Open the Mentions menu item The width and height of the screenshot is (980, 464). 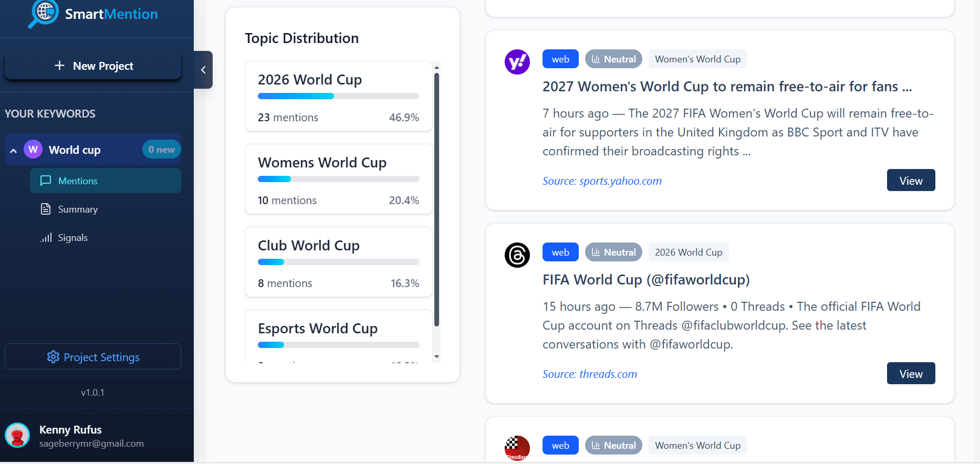coord(105,181)
